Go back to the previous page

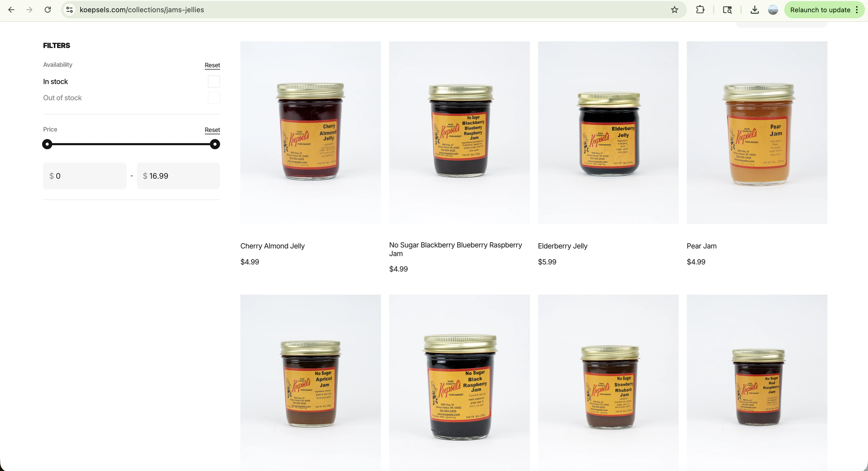click(x=11, y=10)
